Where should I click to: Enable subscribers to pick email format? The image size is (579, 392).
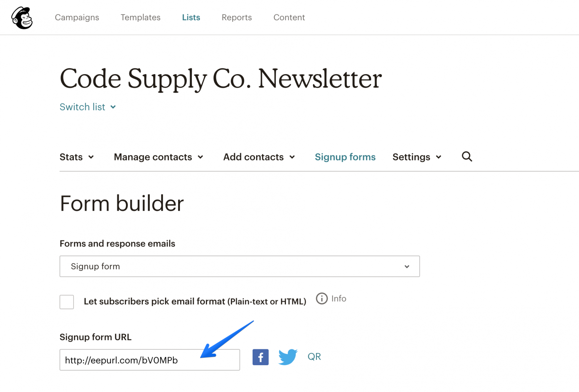(x=67, y=302)
